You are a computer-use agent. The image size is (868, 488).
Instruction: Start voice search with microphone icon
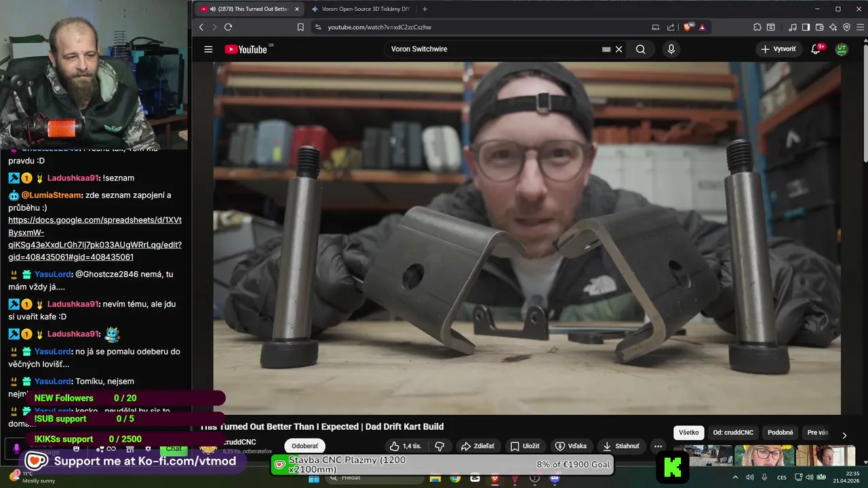[x=671, y=49]
